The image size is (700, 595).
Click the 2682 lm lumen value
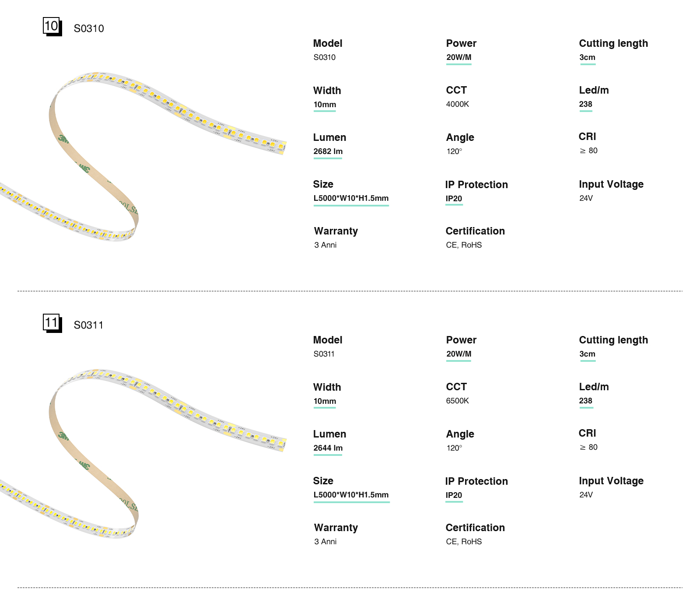[x=328, y=151]
